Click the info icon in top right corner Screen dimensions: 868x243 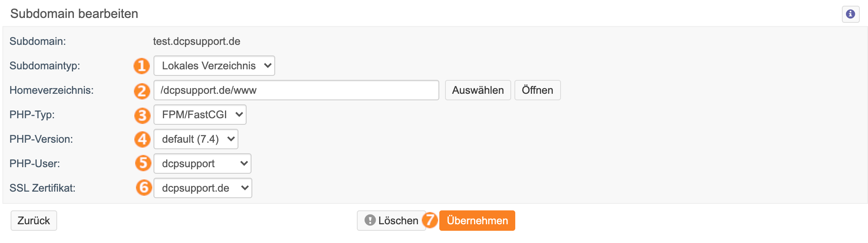(x=850, y=14)
